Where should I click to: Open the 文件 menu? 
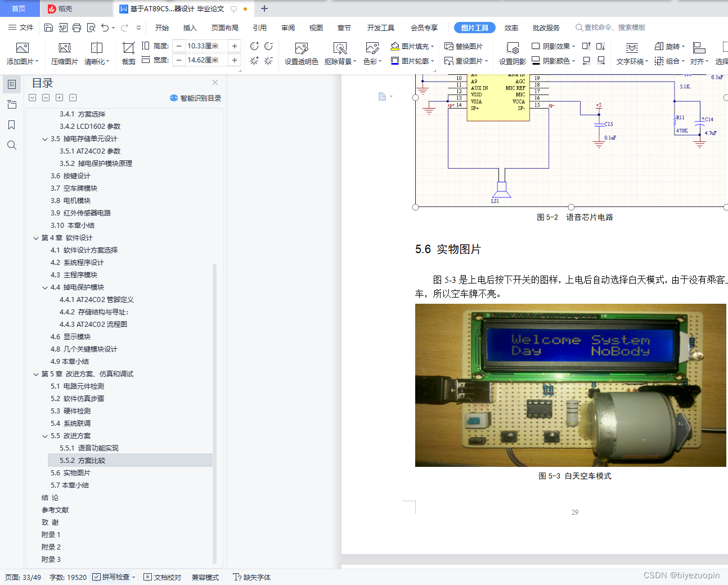[x=21, y=28]
